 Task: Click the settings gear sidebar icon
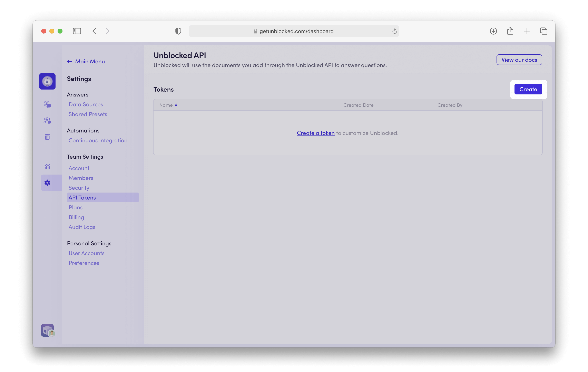tap(47, 183)
